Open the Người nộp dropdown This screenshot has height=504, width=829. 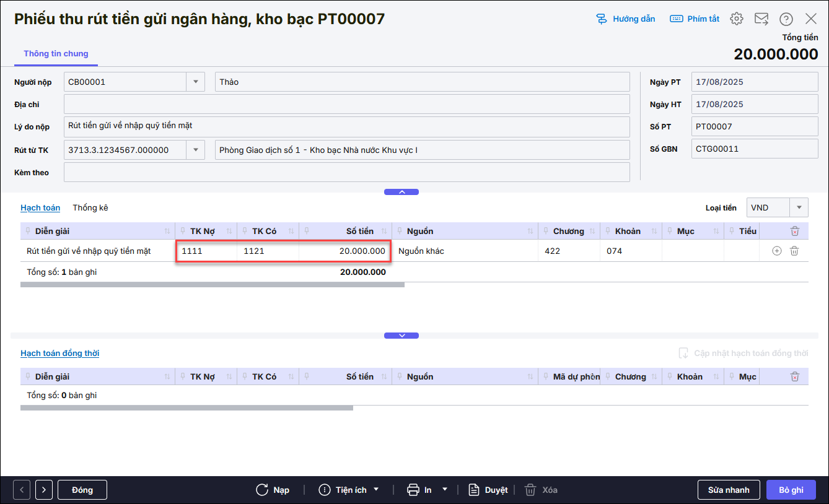[x=195, y=82]
